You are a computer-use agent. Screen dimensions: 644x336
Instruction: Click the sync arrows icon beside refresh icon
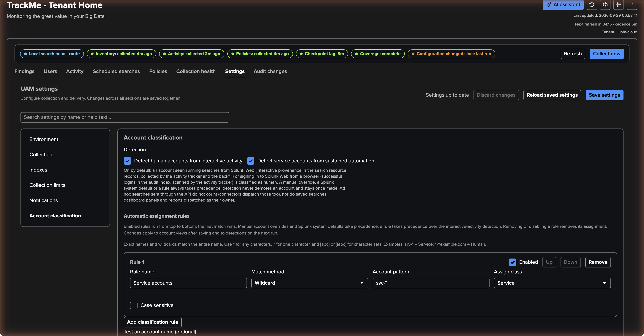605,5
